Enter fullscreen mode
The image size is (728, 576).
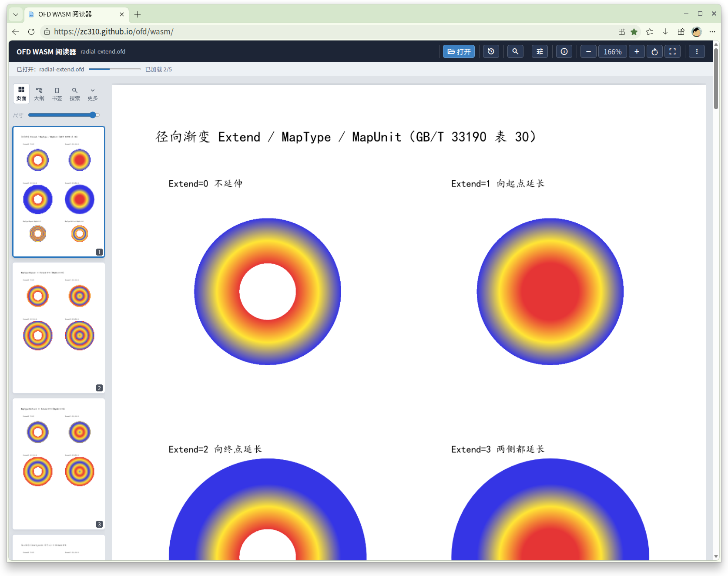pos(672,51)
